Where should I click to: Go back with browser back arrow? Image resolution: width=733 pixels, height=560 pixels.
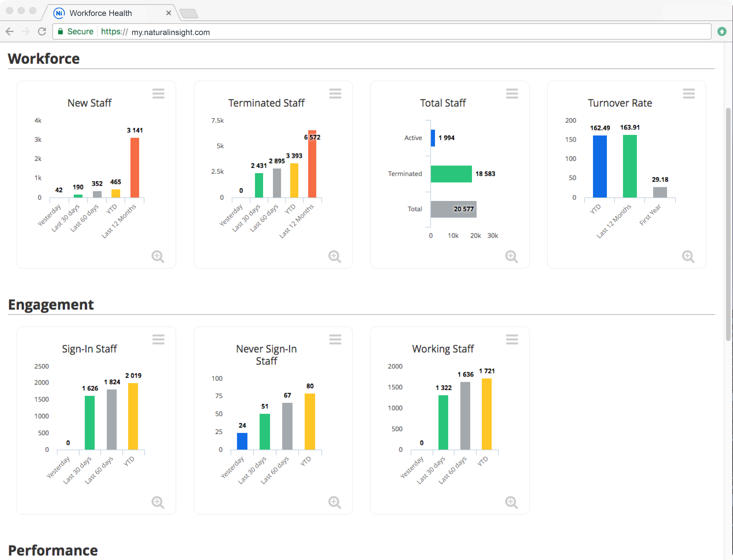coord(10,32)
